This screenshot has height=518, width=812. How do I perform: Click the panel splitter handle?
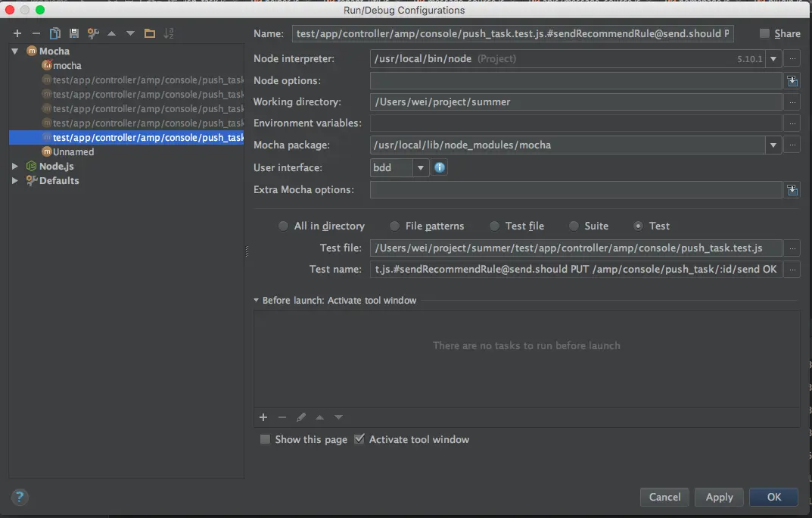pyautogui.click(x=247, y=251)
